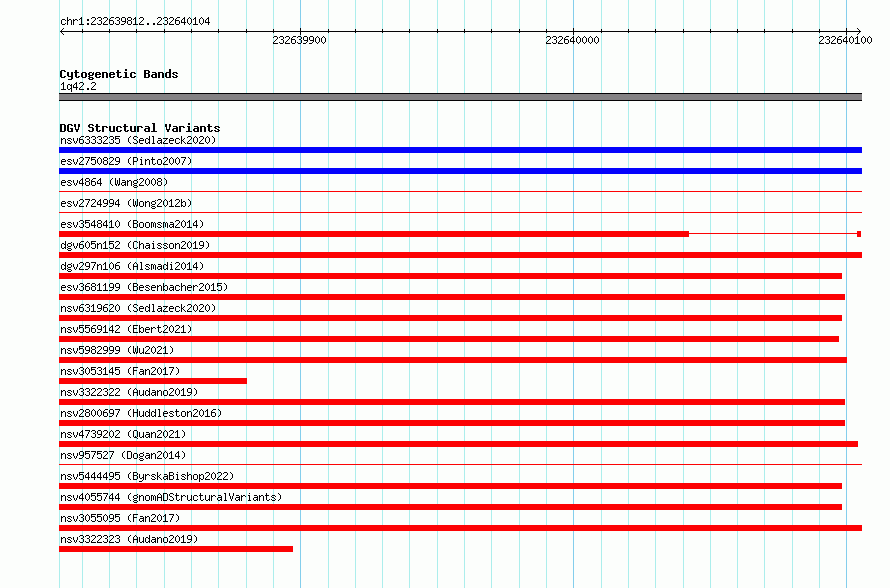
Task: Open variant dgv297n106 (Alsmadi2014)
Action: pyautogui.click(x=132, y=266)
